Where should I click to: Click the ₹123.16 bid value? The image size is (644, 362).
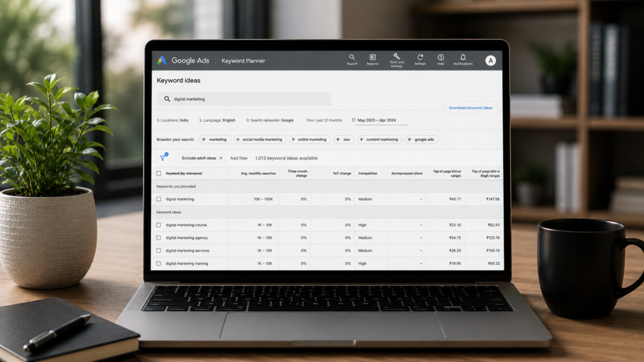tap(492, 238)
